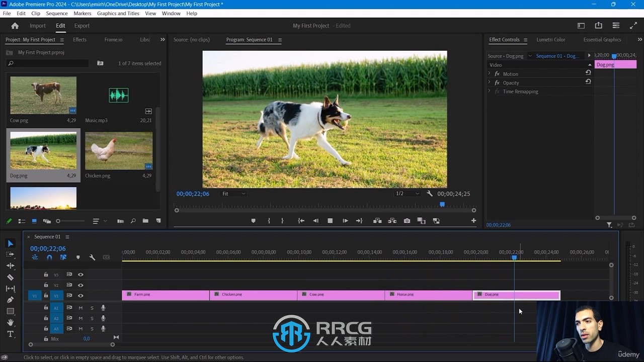The width and height of the screenshot is (644, 362).
Task: Step back one frame
Action: (315, 221)
